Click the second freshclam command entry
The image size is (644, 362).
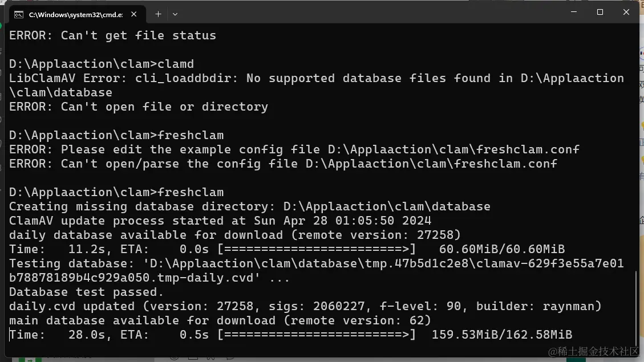pyautogui.click(x=191, y=192)
